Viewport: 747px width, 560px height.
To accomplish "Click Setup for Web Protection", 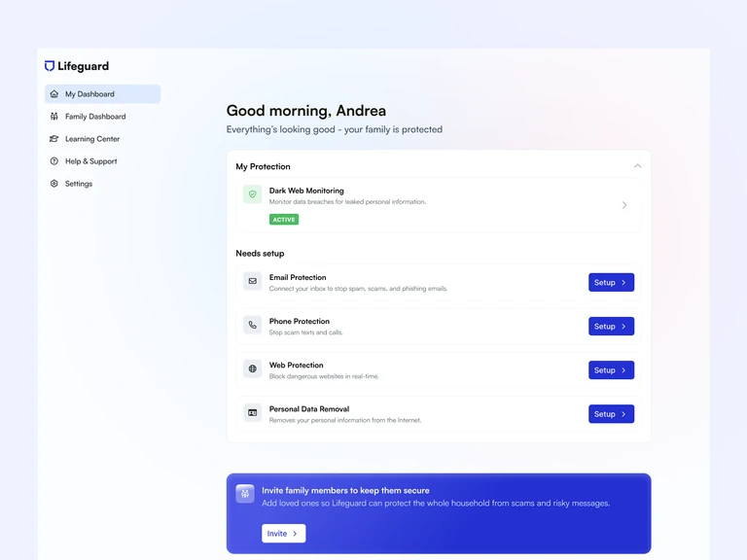I will tap(611, 370).
